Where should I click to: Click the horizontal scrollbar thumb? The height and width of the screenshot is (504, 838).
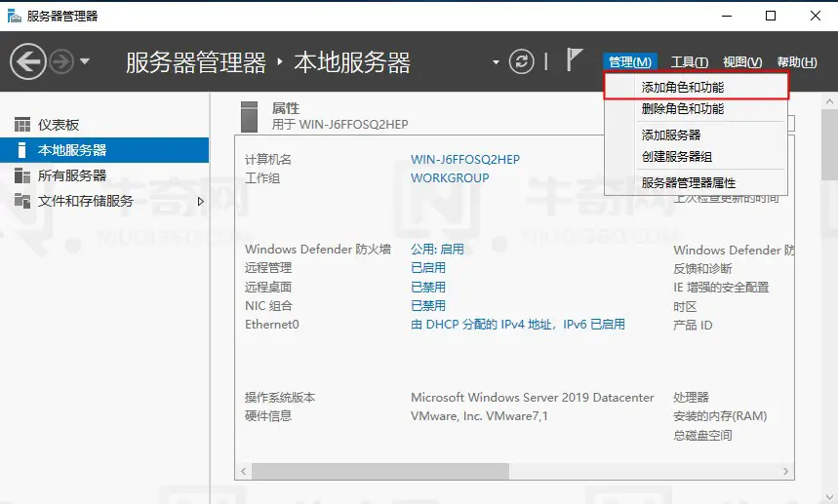380,471
